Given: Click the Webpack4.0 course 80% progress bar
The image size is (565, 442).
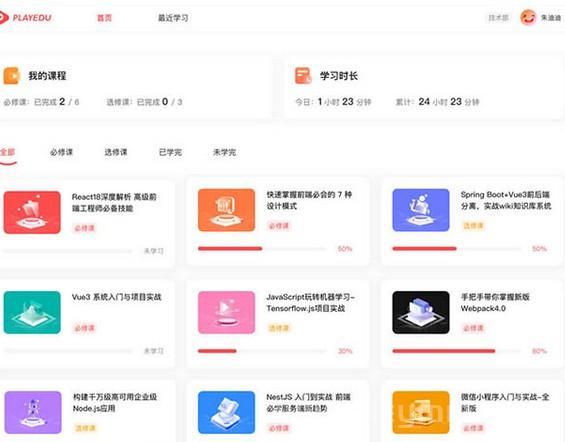Looking at the screenshot, I should point(456,351).
